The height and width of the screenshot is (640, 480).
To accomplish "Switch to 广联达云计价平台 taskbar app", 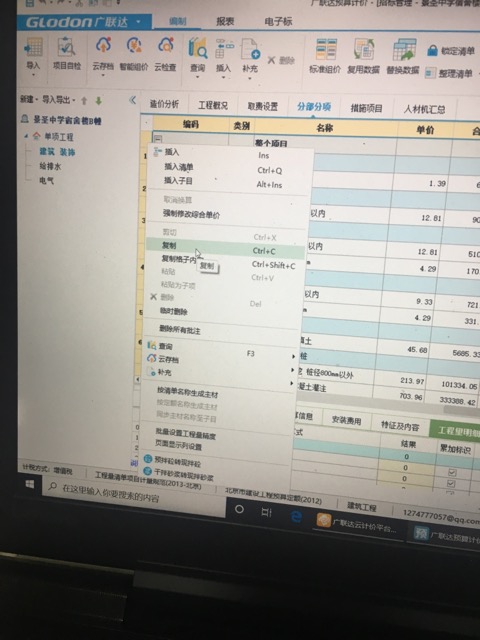I will [357, 523].
